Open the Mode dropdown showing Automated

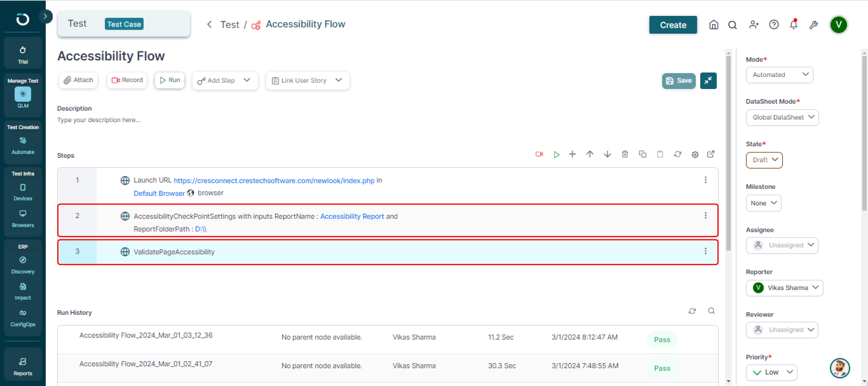click(x=779, y=75)
